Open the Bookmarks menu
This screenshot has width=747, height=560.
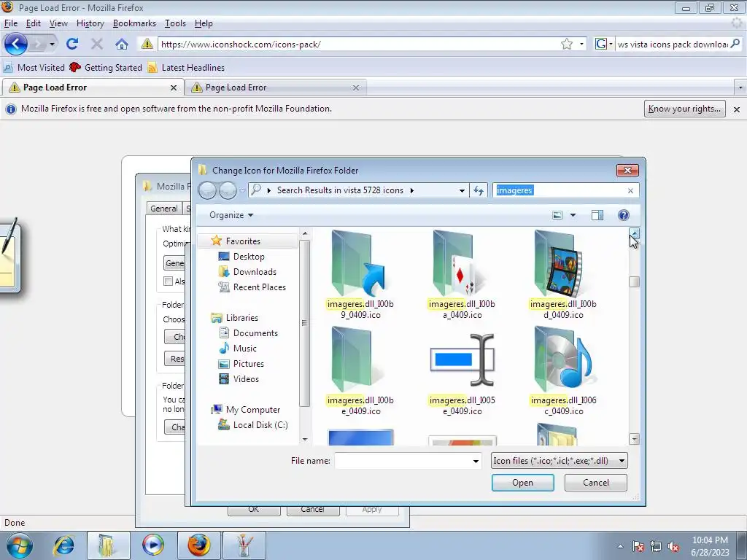coord(134,23)
